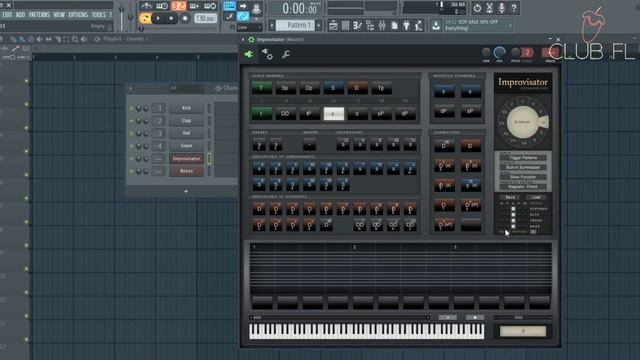Click the Improvisator piano keyboard
This screenshot has width=640, height=360.
[x=367, y=331]
